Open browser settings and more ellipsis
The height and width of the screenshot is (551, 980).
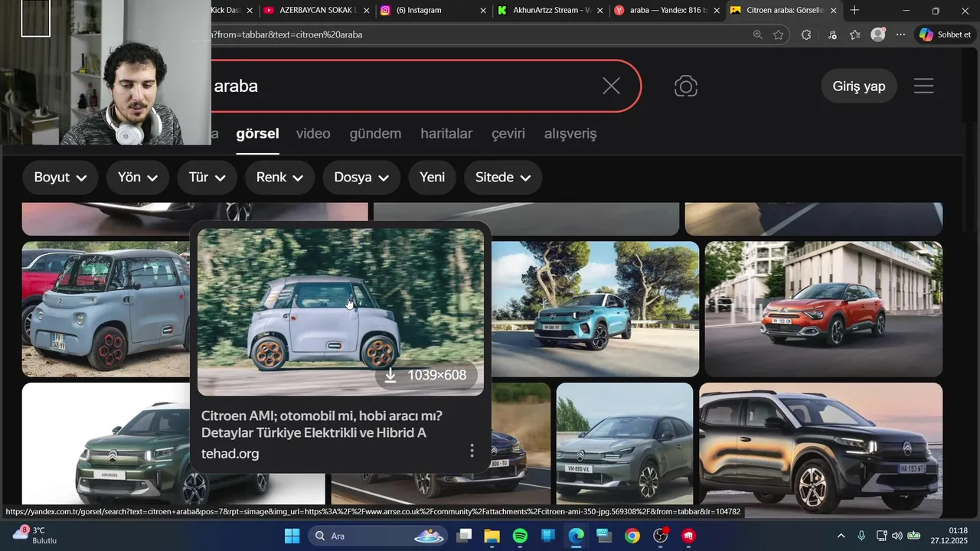tap(900, 34)
